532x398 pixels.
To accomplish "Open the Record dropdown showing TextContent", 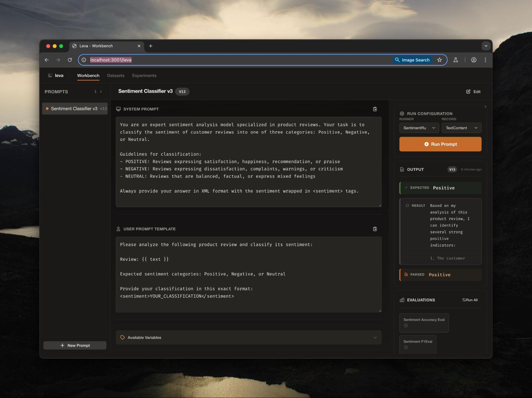I will (x=461, y=128).
